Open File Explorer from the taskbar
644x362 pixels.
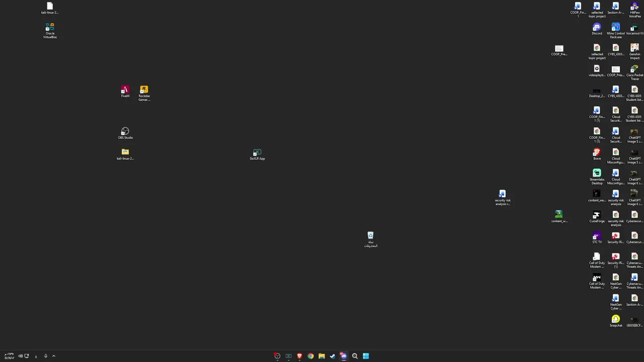click(321, 356)
